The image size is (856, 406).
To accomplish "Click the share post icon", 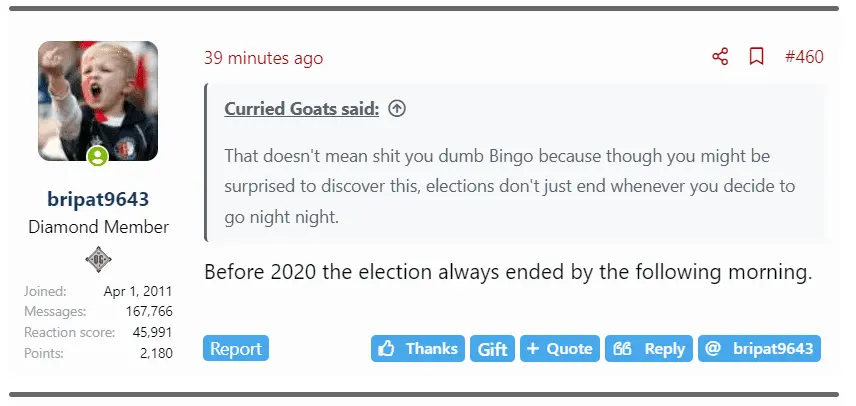I will pos(720,57).
